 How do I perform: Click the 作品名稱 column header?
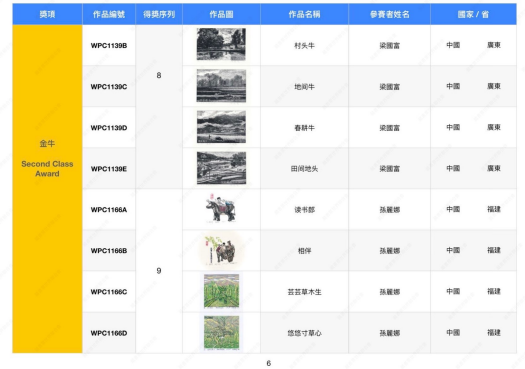pos(304,14)
